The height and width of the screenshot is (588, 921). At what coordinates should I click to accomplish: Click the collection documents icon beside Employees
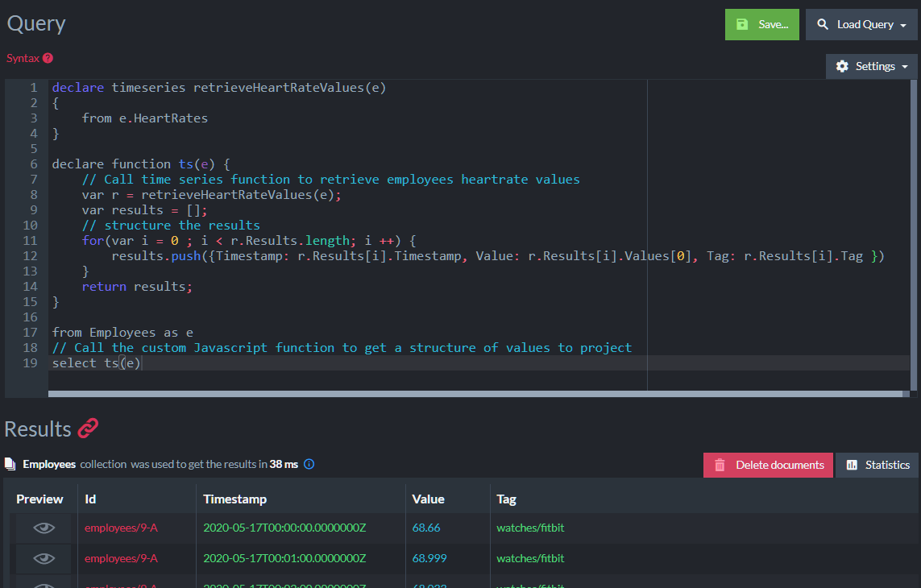(10, 464)
